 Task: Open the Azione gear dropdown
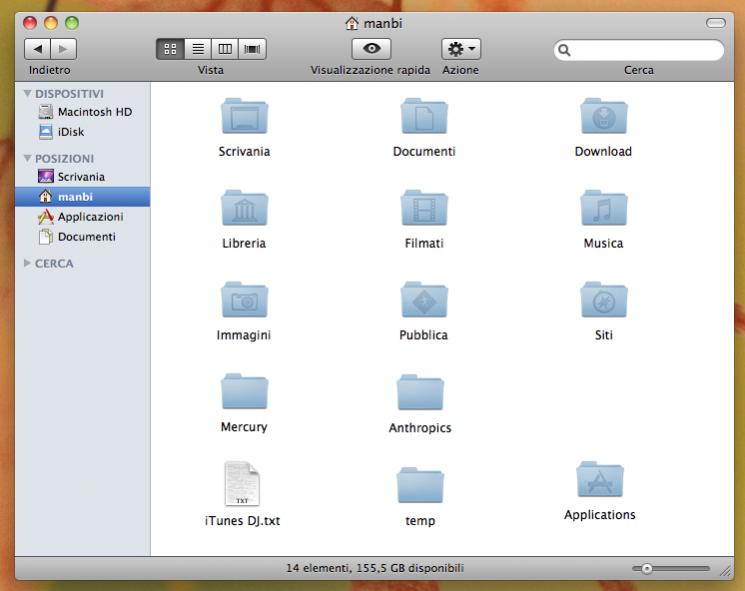[461, 49]
